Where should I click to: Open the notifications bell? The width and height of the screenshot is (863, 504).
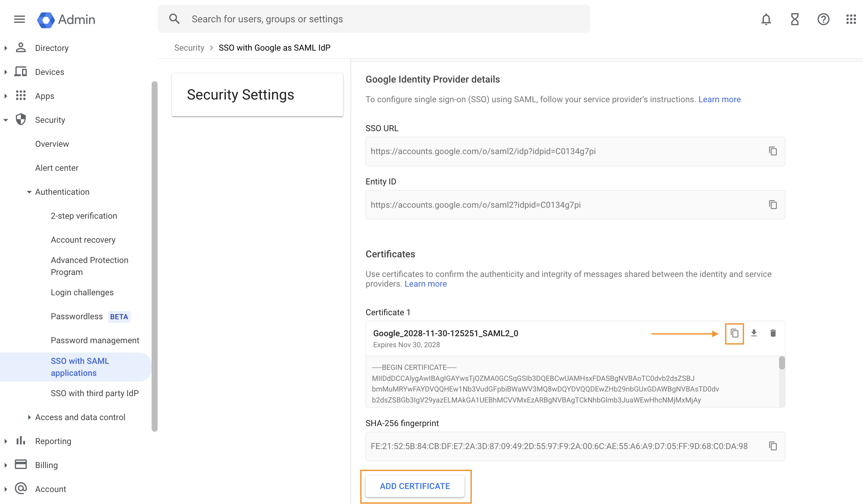point(766,20)
